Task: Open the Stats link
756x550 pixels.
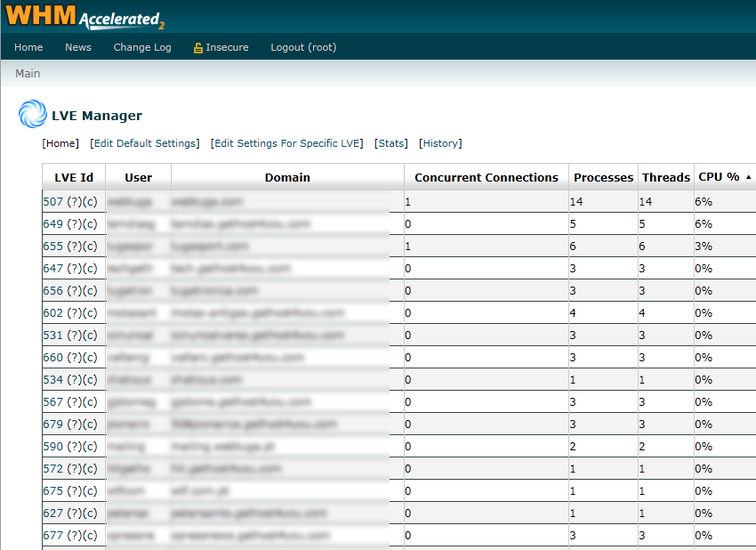Action: tap(391, 143)
